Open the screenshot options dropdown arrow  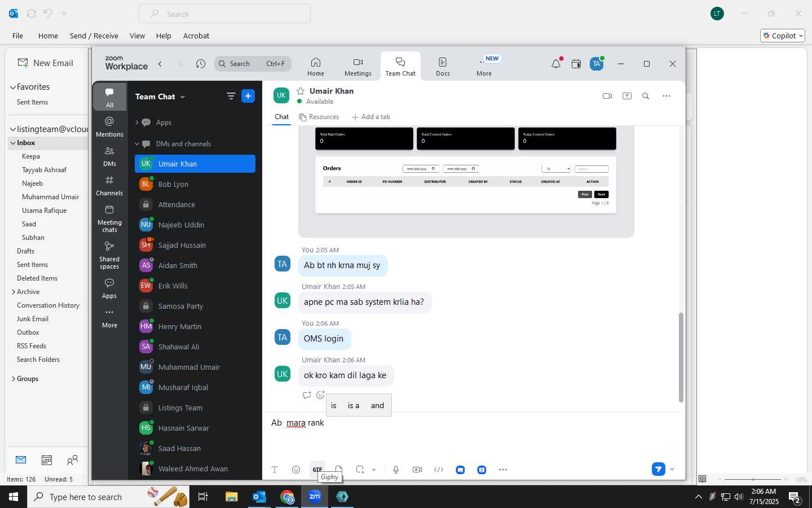374,470
